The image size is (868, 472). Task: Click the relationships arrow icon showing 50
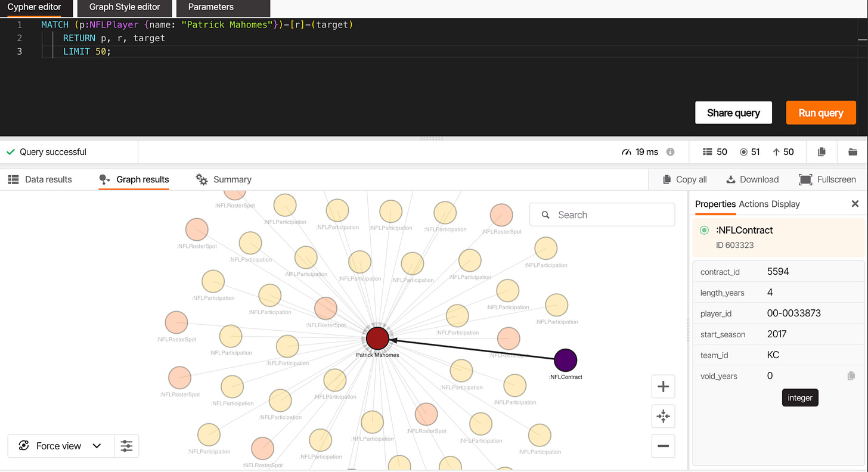coord(776,152)
